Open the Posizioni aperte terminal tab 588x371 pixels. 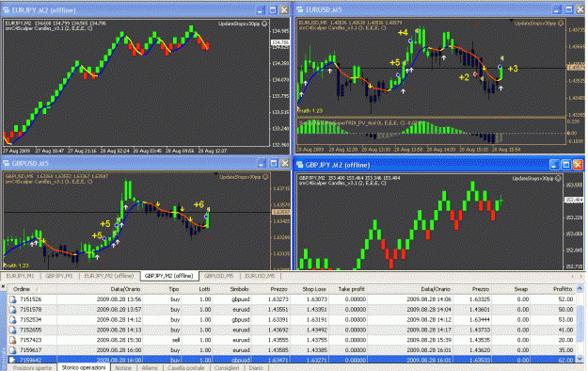(x=32, y=367)
